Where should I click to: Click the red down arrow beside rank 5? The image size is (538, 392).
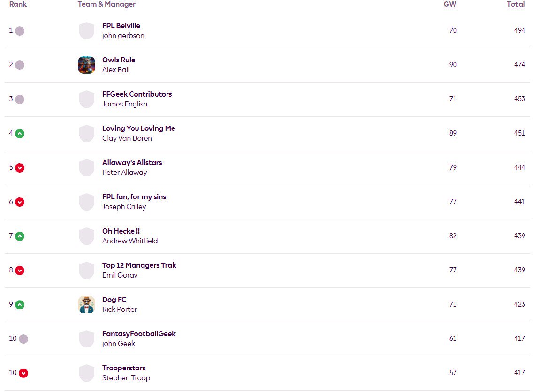click(20, 168)
